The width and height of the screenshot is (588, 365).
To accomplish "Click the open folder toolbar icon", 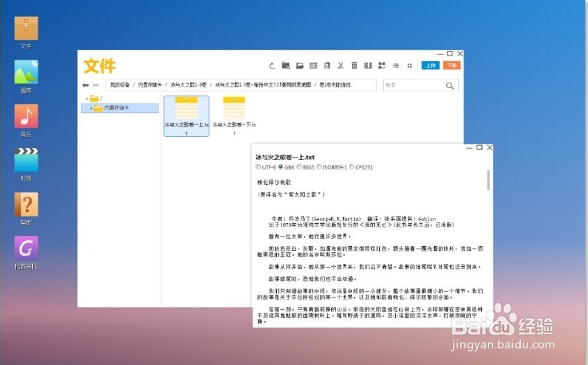I will (300, 66).
